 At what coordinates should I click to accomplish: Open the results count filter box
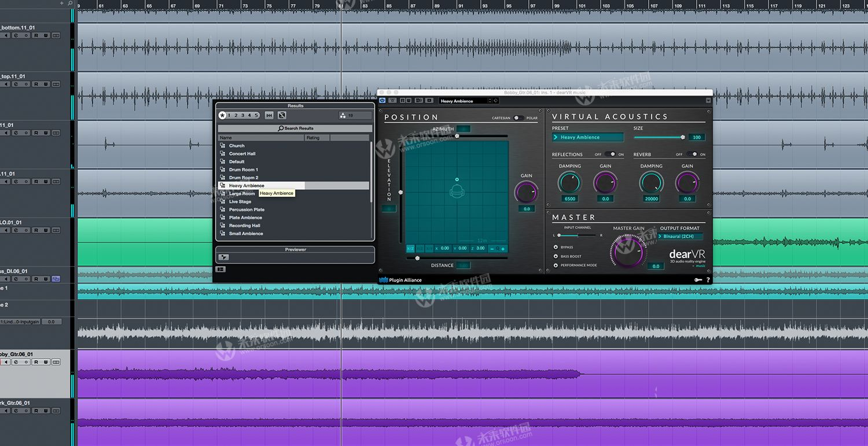[x=355, y=115]
